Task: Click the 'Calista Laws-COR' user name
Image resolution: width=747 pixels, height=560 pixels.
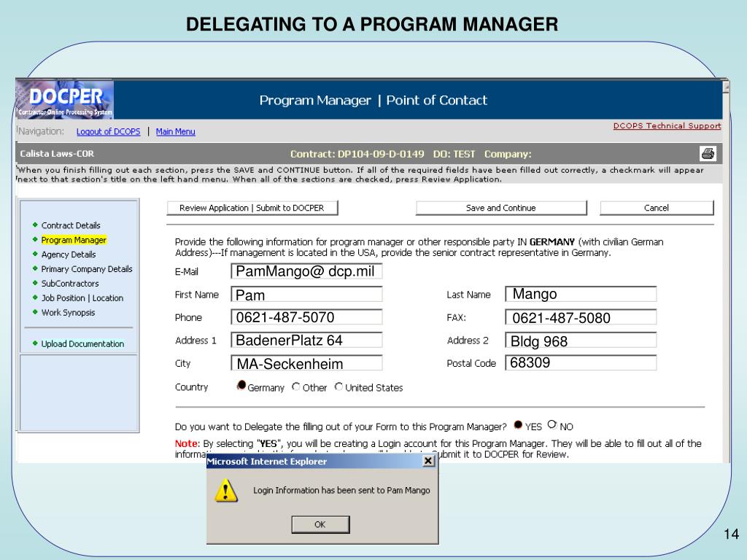Action: pyautogui.click(x=57, y=154)
